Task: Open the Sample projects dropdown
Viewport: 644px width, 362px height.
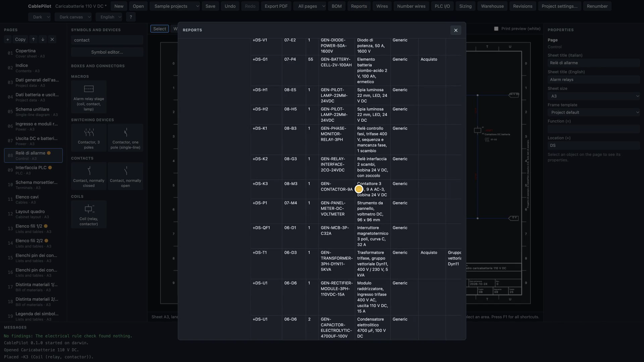Action: 175,6
